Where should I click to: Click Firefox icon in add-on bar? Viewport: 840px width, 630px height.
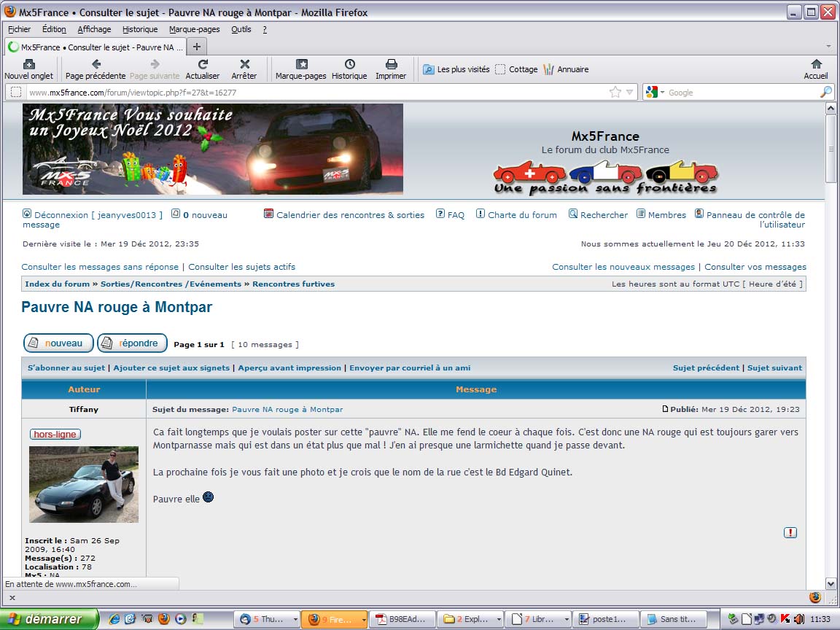pyautogui.click(x=814, y=597)
